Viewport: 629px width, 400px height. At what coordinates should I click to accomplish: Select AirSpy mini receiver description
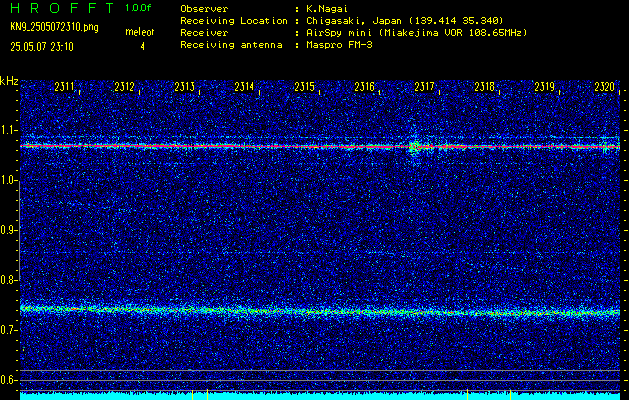coord(417,33)
